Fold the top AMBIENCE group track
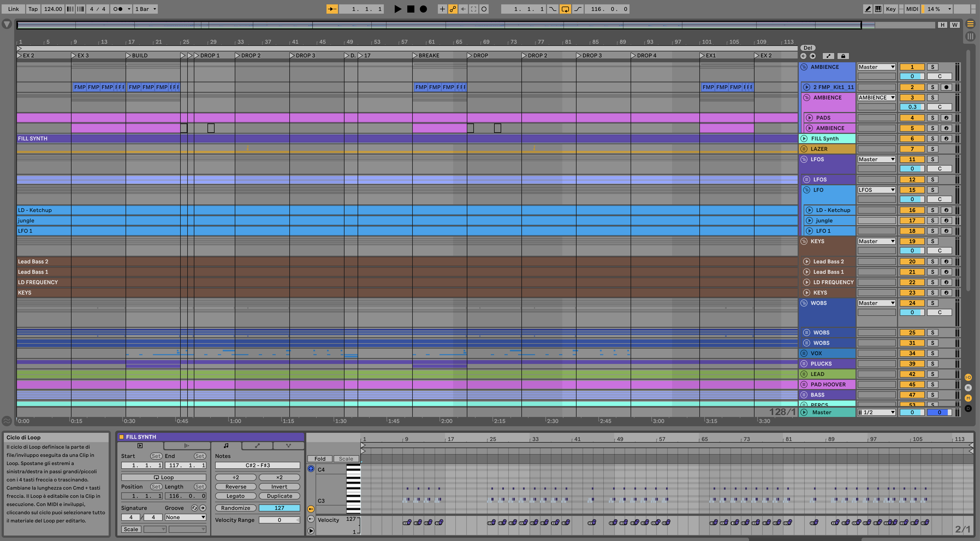The width and height of the screenshot is (980, 541). click(x=804, y=67)
